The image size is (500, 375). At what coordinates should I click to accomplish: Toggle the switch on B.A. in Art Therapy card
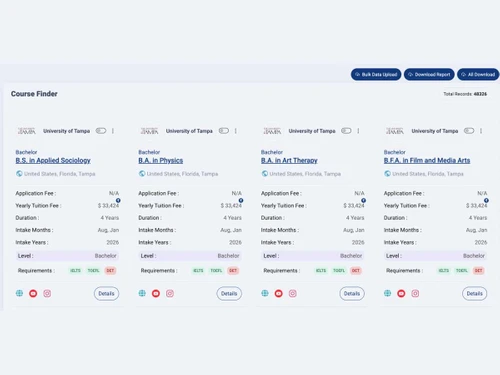346,131
